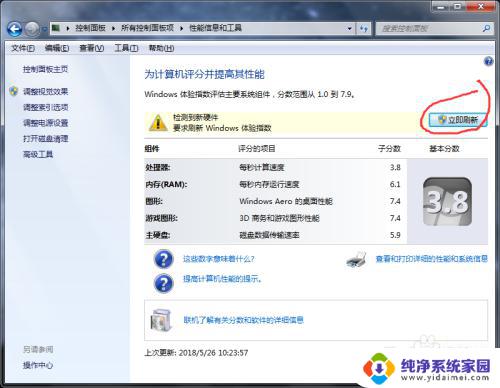Open the address bar history dropdown
The height and width of the screenshot is (388, 500).
coord(349,28)
